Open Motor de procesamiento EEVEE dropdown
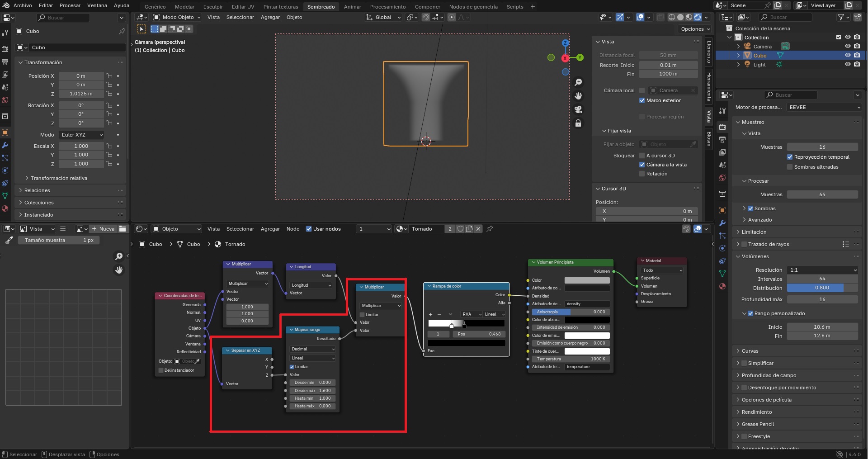The height and width of the screenshot is (459, 868). pyautogui.click(x=824, y=107)
